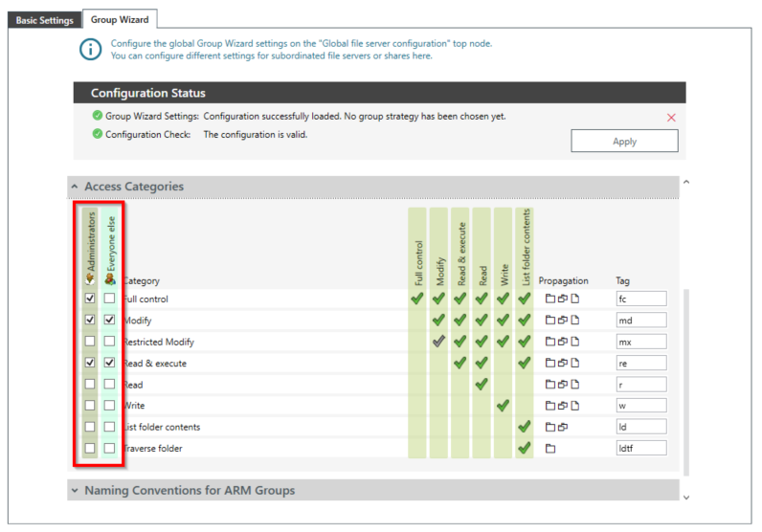Collapse the Access Categories section
Screen dimensions: 762x532
[75, 187]
